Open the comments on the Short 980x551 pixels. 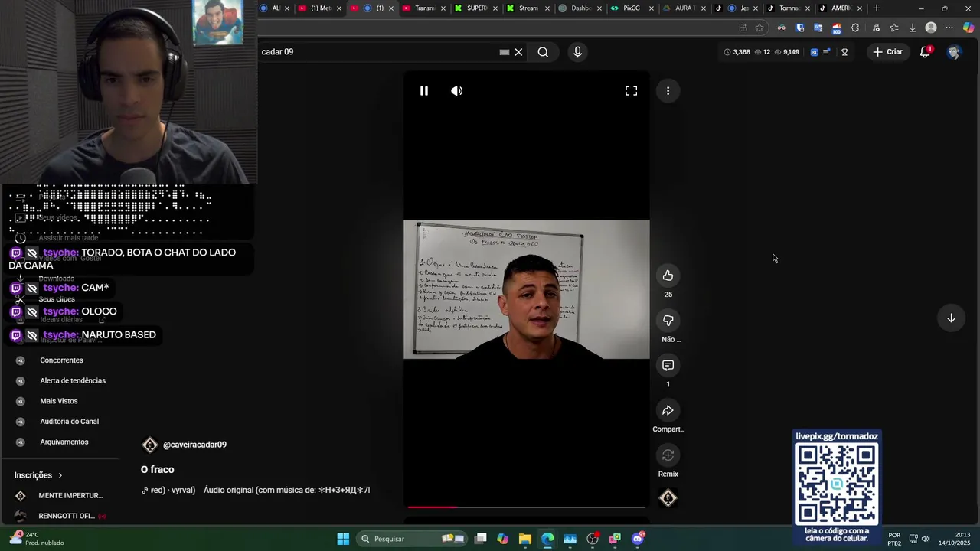click(x=668, y=366)
